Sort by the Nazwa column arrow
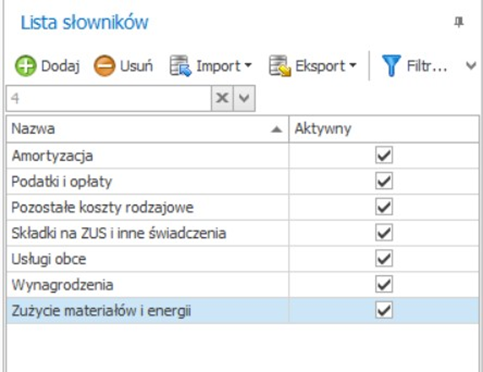 coord(276,129)
